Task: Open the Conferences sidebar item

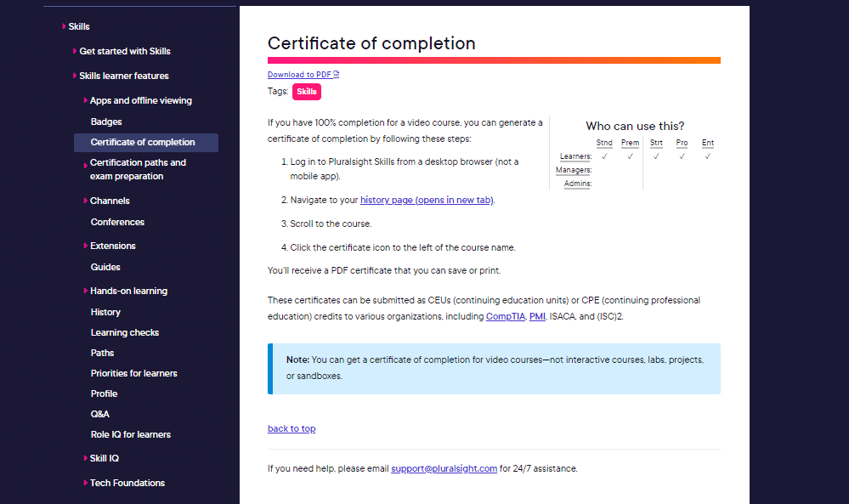Action: (x=117, y=222)
